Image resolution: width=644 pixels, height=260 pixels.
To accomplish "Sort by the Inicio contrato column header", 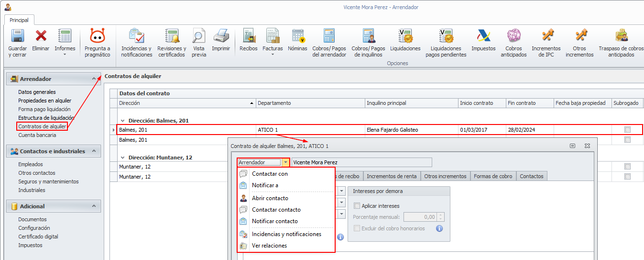I will pyautogui.click(x=481, y=103).
